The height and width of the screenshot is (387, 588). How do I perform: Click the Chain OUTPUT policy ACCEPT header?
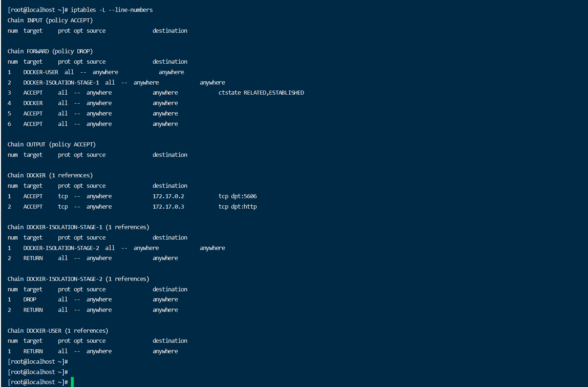tap(51, 145)
